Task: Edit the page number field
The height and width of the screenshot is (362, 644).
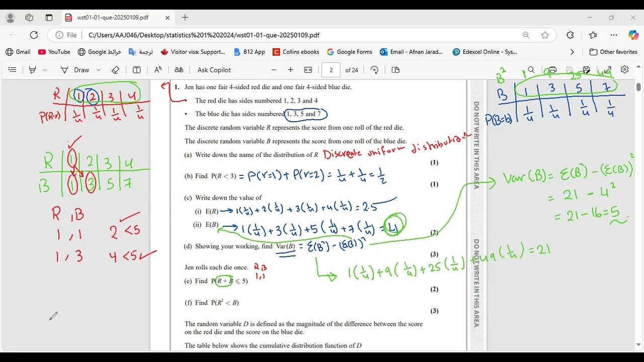Action: pos(331,70)
